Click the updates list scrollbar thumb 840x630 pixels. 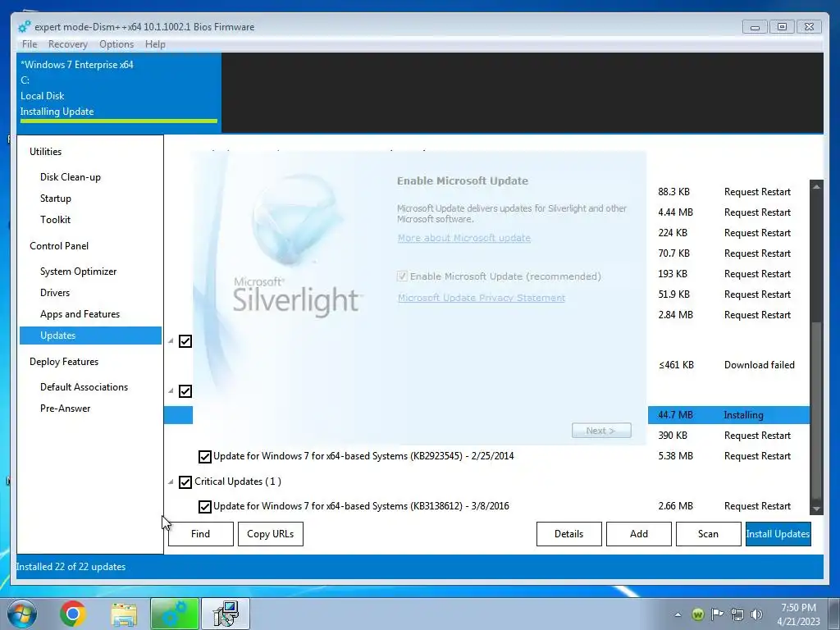(x=816, y=410)
